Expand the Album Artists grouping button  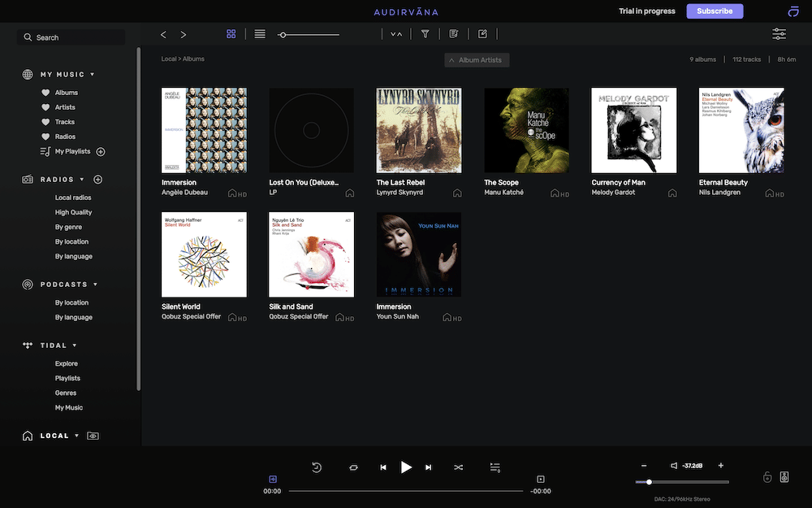point(477,60)
